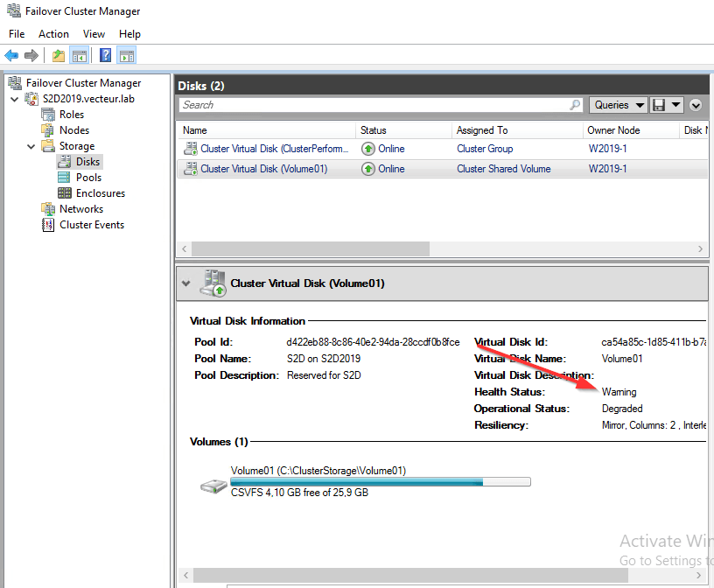Viewport: 714px width, 588px height.
Task: Open the Action menu
Action: [53, 33]
